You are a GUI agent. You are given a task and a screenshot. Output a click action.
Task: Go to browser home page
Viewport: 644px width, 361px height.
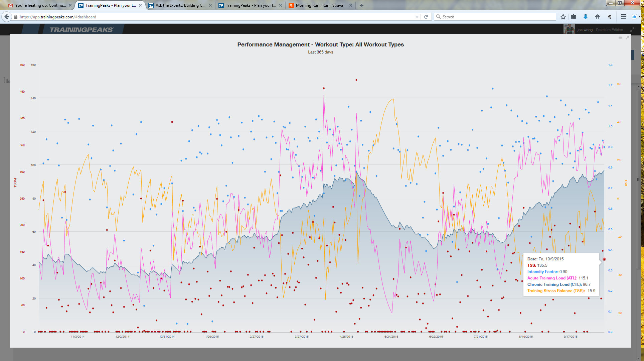click(598, 17)
